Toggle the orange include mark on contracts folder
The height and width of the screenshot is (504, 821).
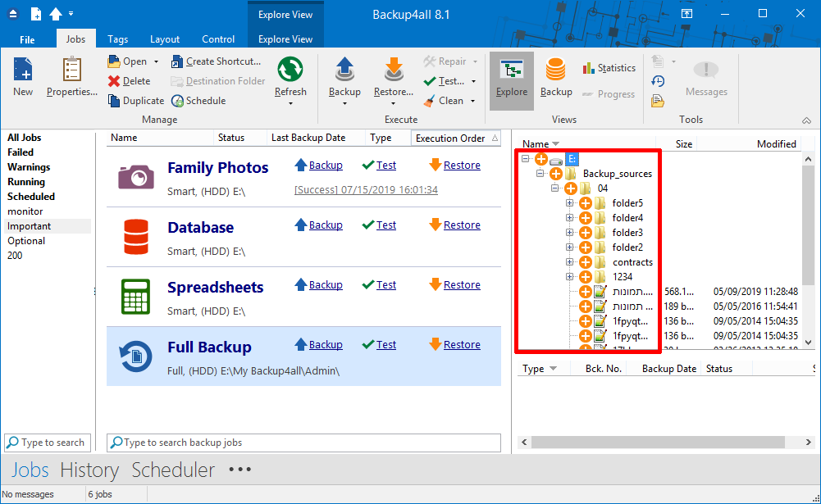point(586,262)
